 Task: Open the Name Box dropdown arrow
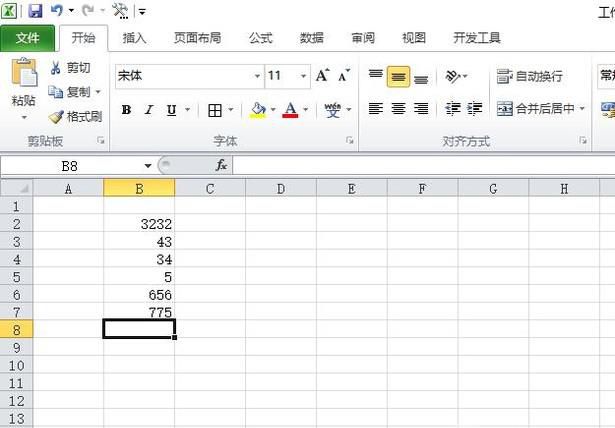pyautogui.click(x=148, y=166)
